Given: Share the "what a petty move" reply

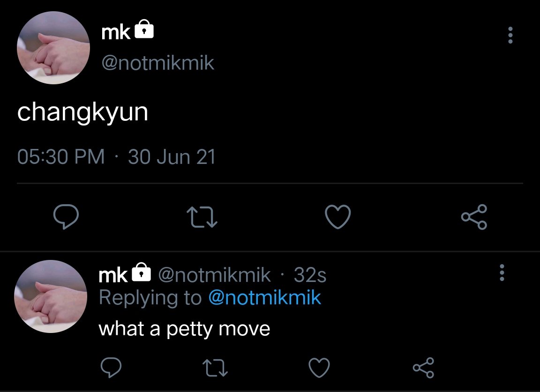Looking at the screenshot, I should pyautogui.click(x=423, y=368).
